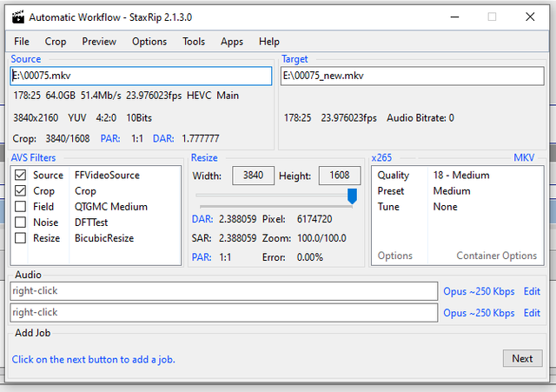Image resolution: width=556 pixels, height=392 pixels.
Task: Click the Next button
Action: coord(523,359)
